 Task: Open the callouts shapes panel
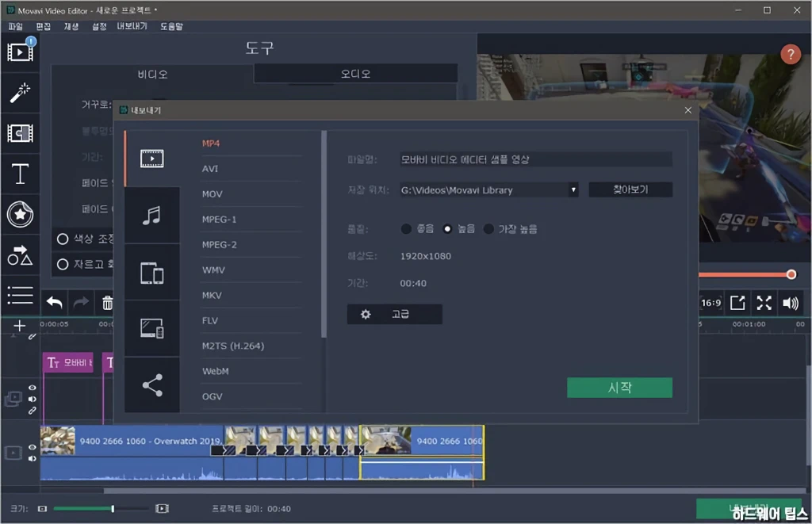(20, 255)
